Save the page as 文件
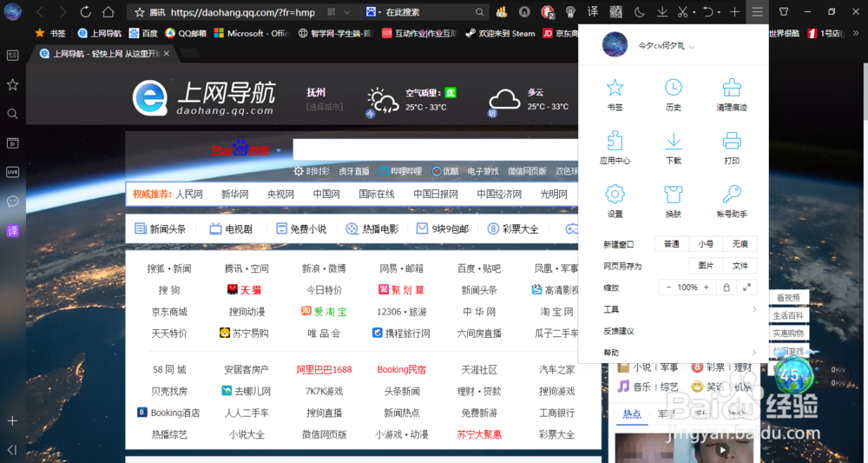This screenshot has width=868, height=463. (x=740, y=266)
